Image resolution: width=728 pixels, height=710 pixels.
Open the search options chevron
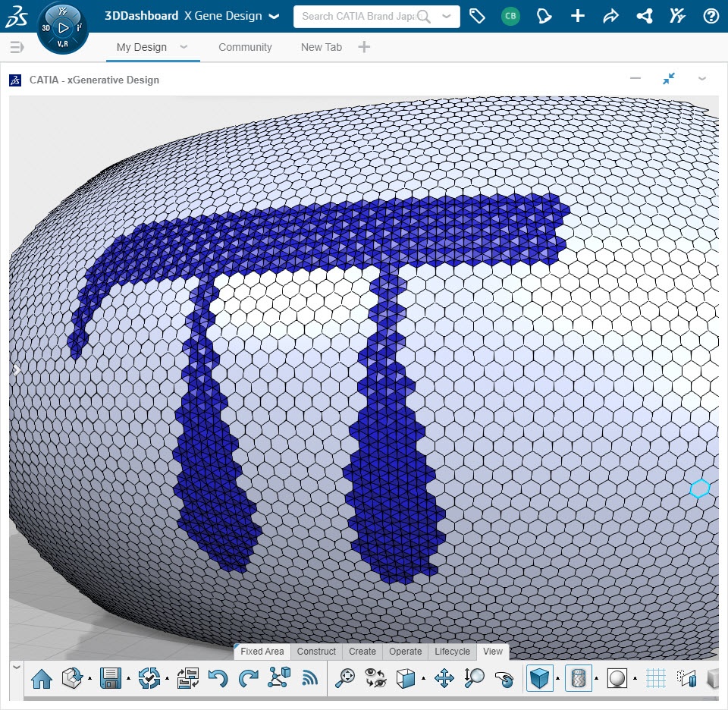click(x=446, y=16)
